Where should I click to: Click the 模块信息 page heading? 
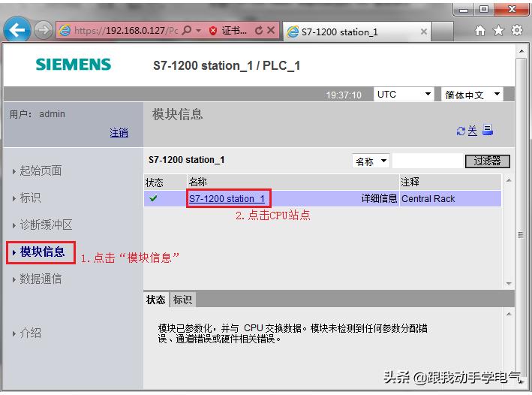(177, 114)
